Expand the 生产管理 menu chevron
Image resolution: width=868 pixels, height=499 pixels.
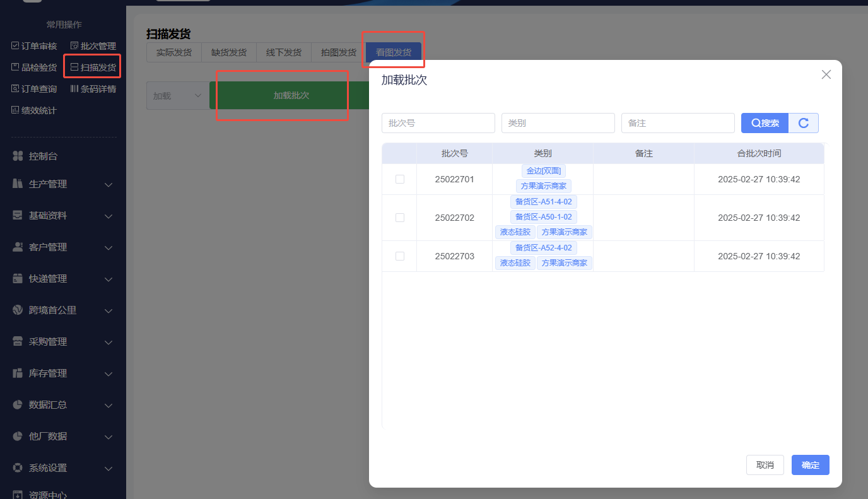[108, 185]
